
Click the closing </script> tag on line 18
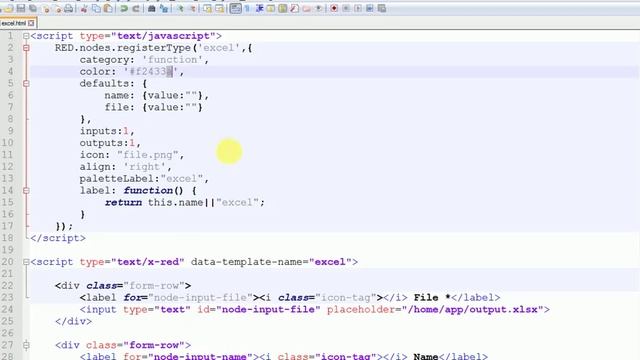[x=58, y=238]
